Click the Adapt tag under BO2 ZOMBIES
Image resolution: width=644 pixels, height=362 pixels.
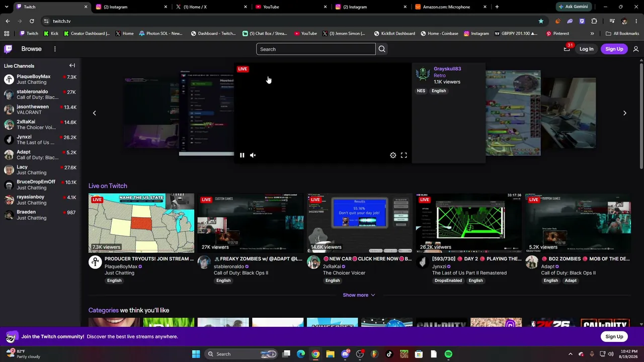click(571, 281)
